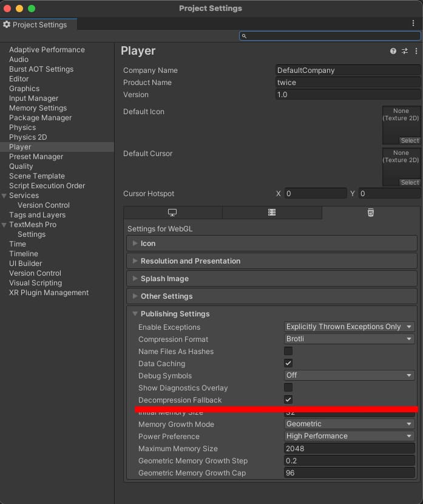Viewport: 423px width, 504px height.
Task: Expand the Resolution and Presentation section
Action: point(191,261)
